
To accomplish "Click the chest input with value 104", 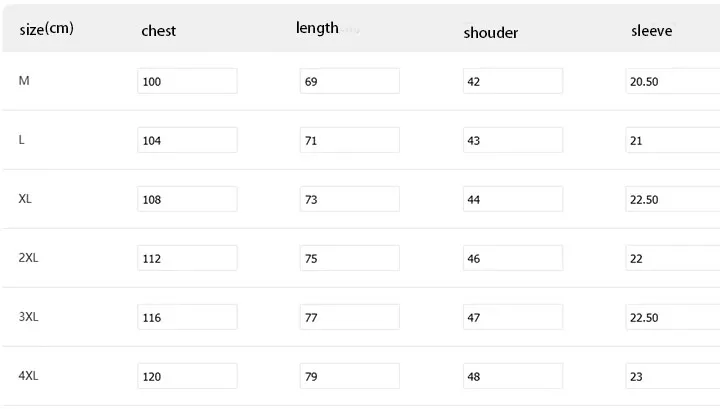I will [x=187, y=140].
